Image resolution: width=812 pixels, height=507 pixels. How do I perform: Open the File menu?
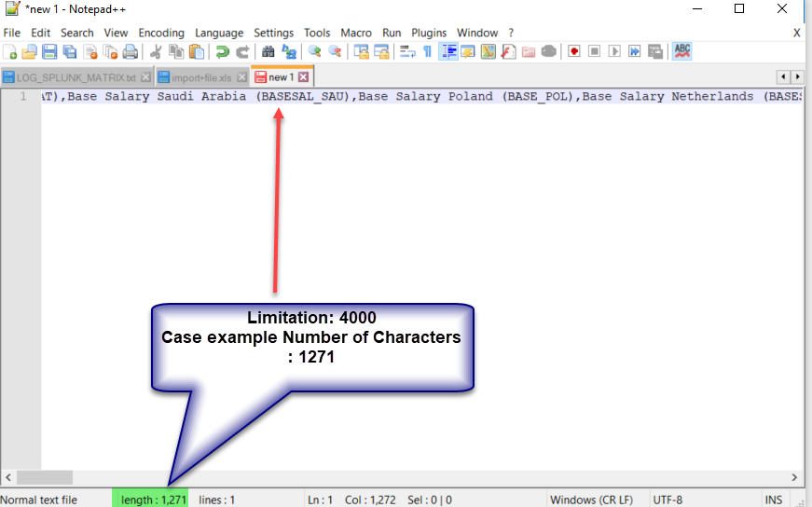click(x=11, y=33)
